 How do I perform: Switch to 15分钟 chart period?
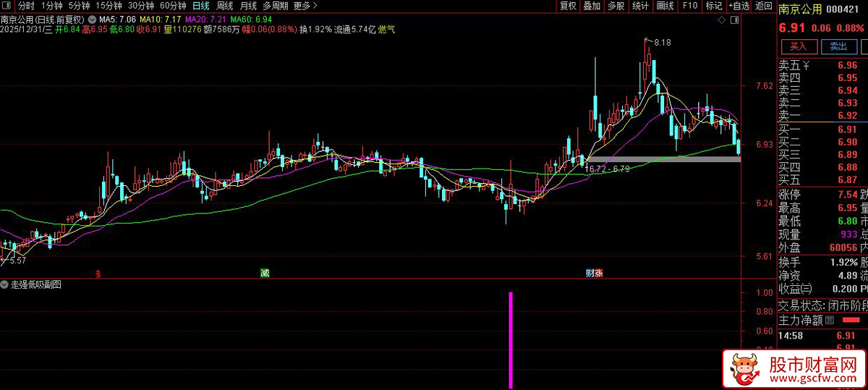pyautogui.click(x=109, y=6)
